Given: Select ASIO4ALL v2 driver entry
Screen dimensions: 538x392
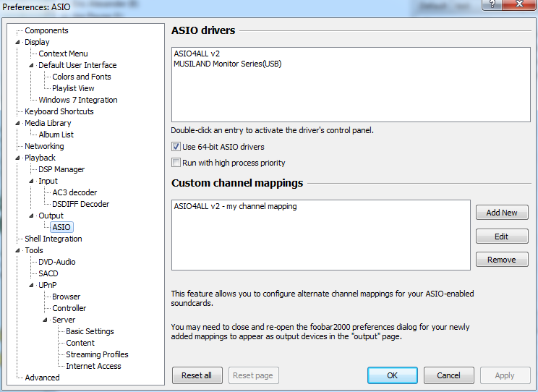Looking at the screenshot, I should 197,54.
